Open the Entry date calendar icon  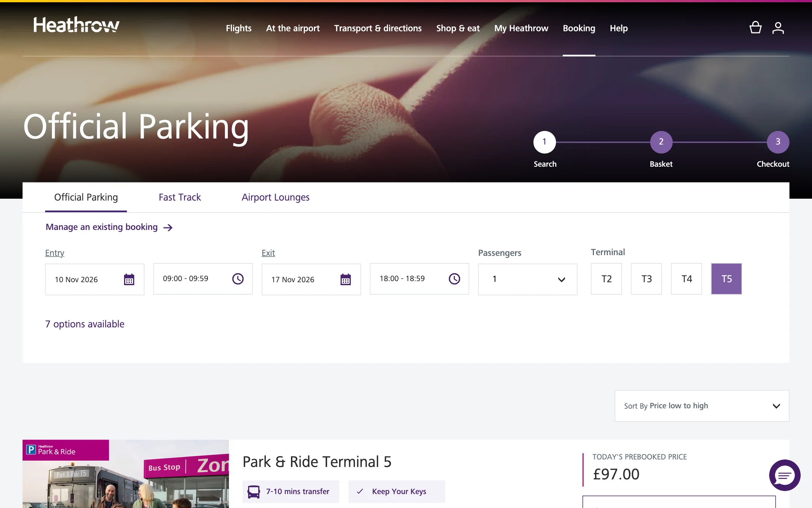pos(129,279)
